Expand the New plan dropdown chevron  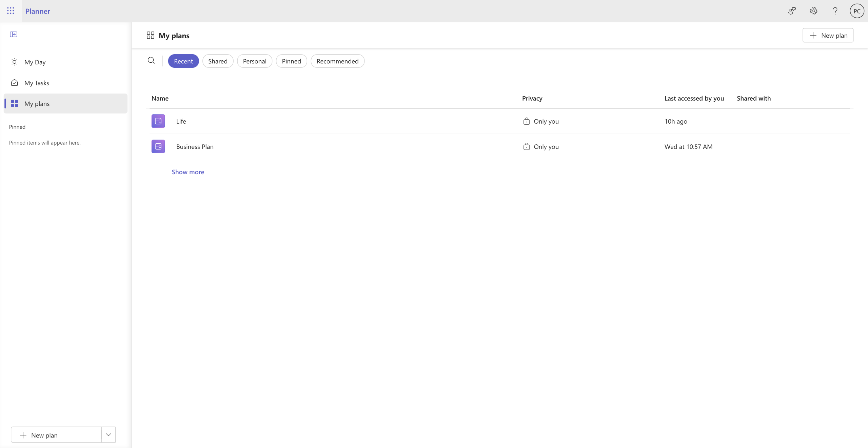point(108,435)
